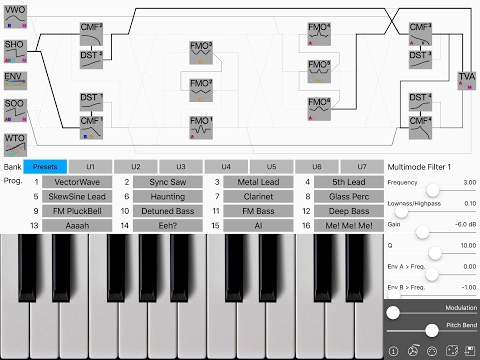The width and height of the screenshot is (480, 360).
Task: Switch to the U5 bank tab
Action: pyautogui.click(x=271, y=167)
